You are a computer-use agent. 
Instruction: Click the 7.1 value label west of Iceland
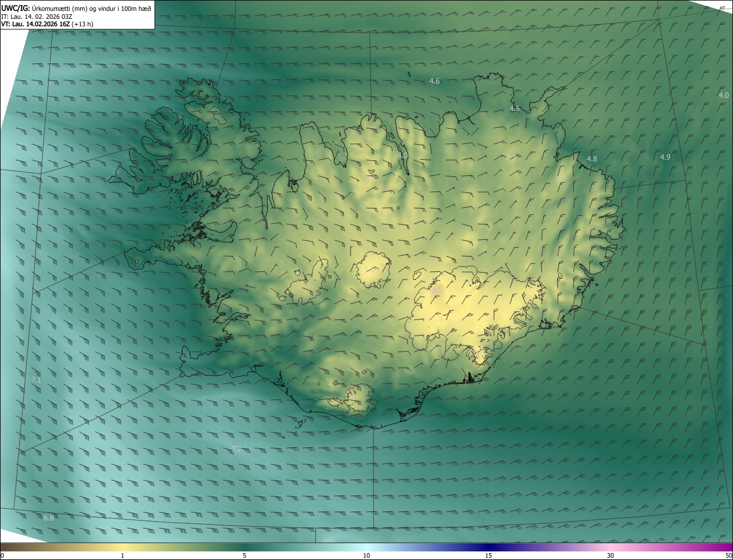pyautogui.click(x=36, y=380)
